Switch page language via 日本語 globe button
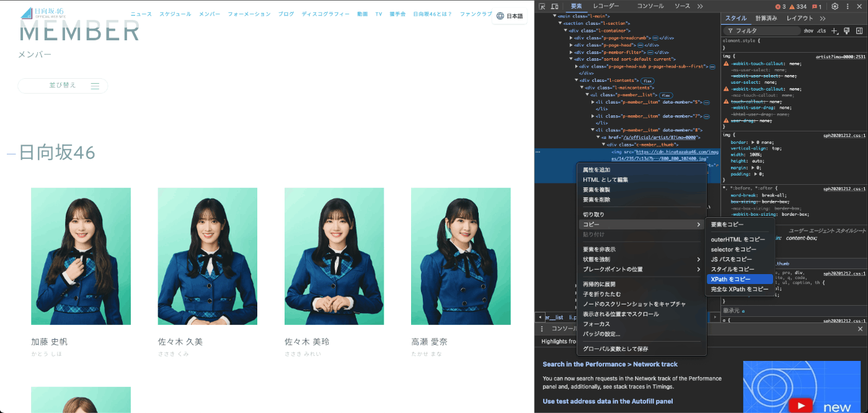Image resolution: width=868 pixels, height=413 pixels. [510, 16]
